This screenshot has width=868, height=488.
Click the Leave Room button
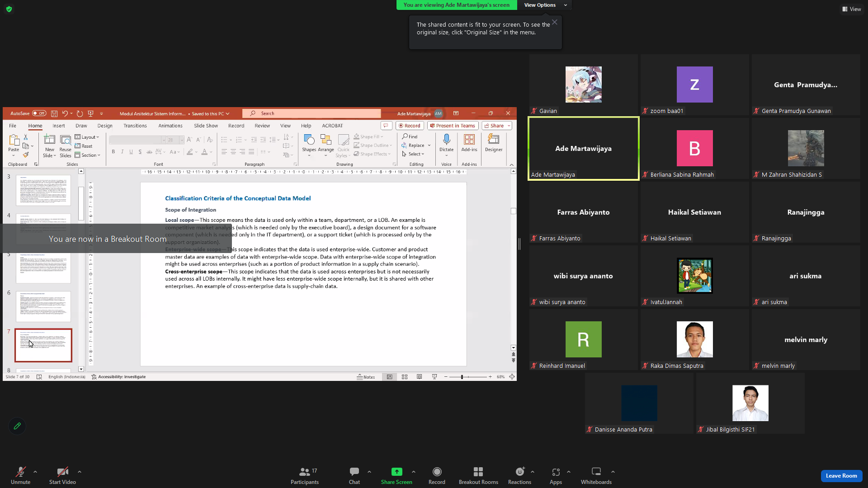(x=841, y=476)
